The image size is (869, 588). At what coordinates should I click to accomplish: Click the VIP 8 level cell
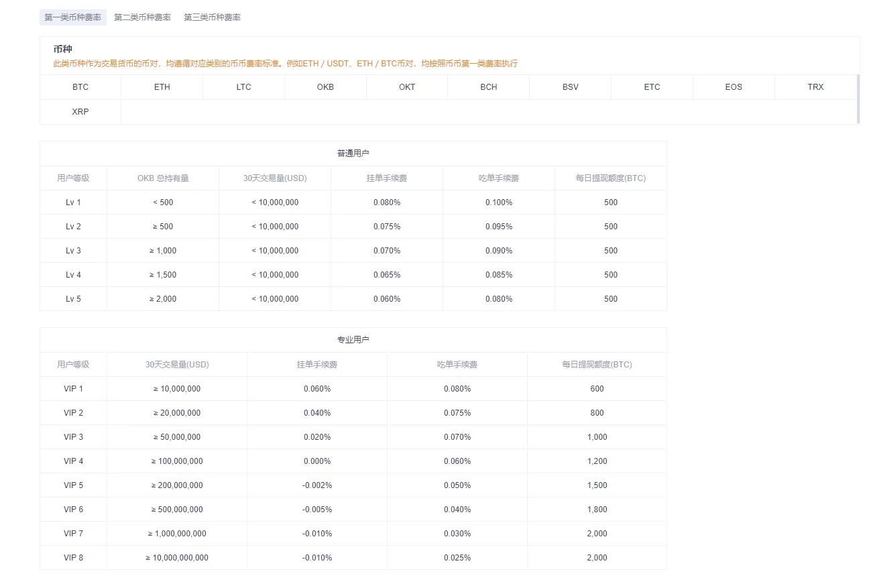click(73, 558)
